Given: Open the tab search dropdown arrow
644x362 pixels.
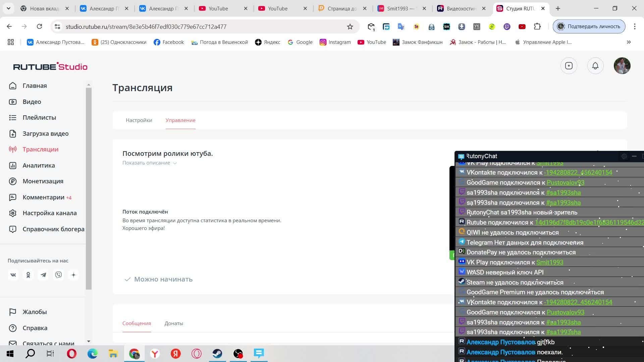Looking at the screenshot, I should (x=8, y=8).
